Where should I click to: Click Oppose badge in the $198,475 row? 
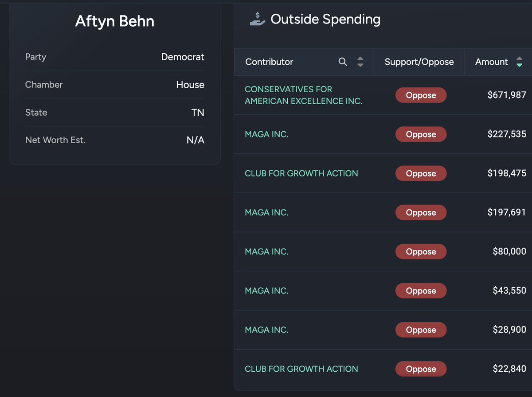click(x=421, y=173)
